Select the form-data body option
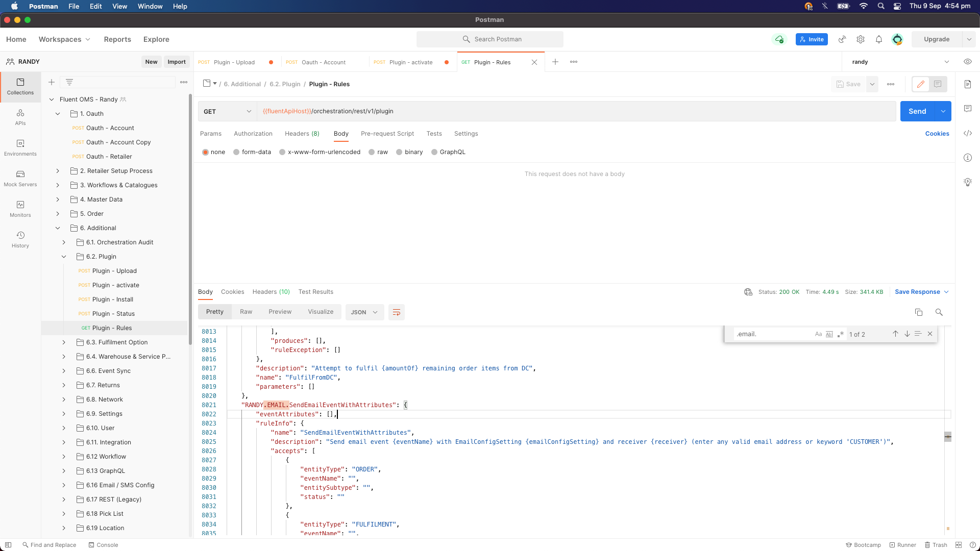980x551 pixels. coord(236,152)
